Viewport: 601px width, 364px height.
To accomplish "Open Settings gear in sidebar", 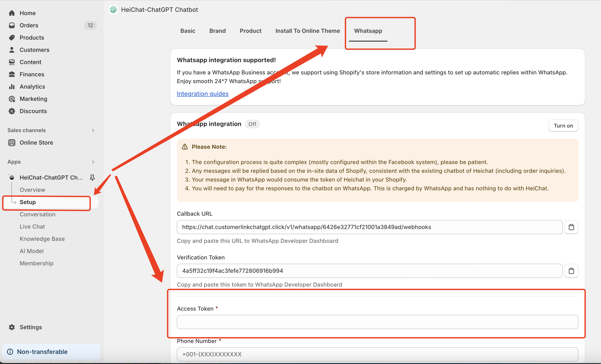I will [x=12, y=327].
